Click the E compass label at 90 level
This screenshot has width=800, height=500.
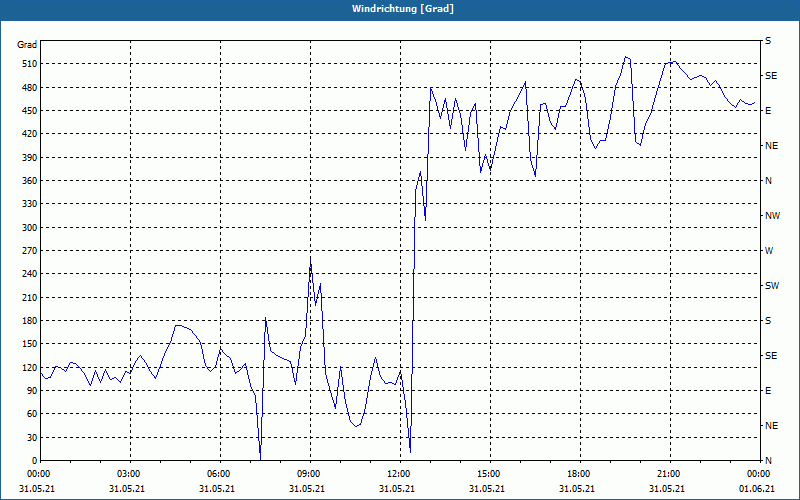[x=768, y=391]
